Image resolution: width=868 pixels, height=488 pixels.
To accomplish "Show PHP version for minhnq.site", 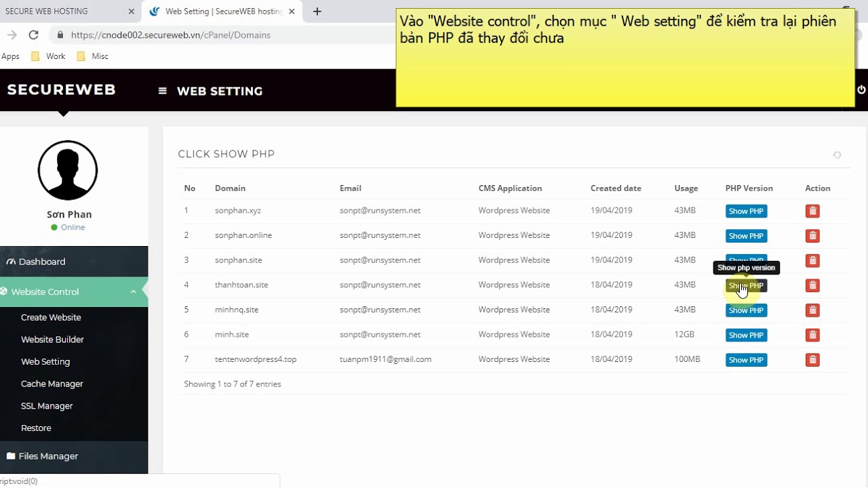I will [x=746, y=310].
